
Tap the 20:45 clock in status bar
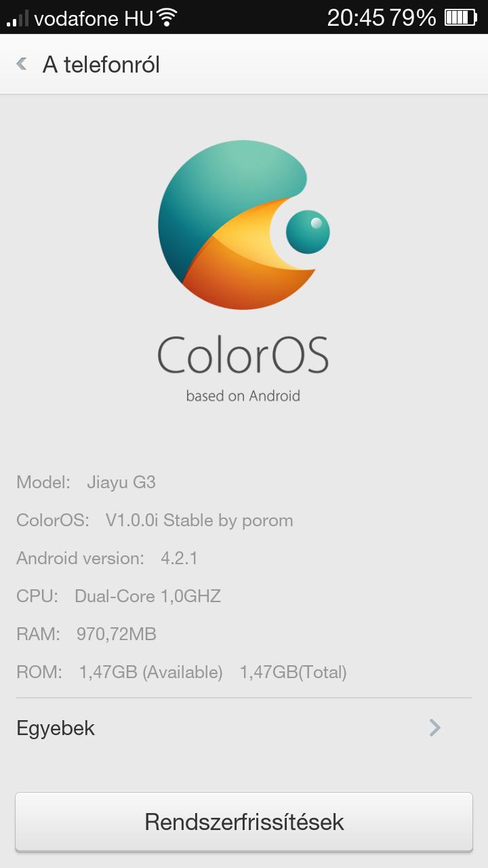pyautogui.click(x=356, y=18)
